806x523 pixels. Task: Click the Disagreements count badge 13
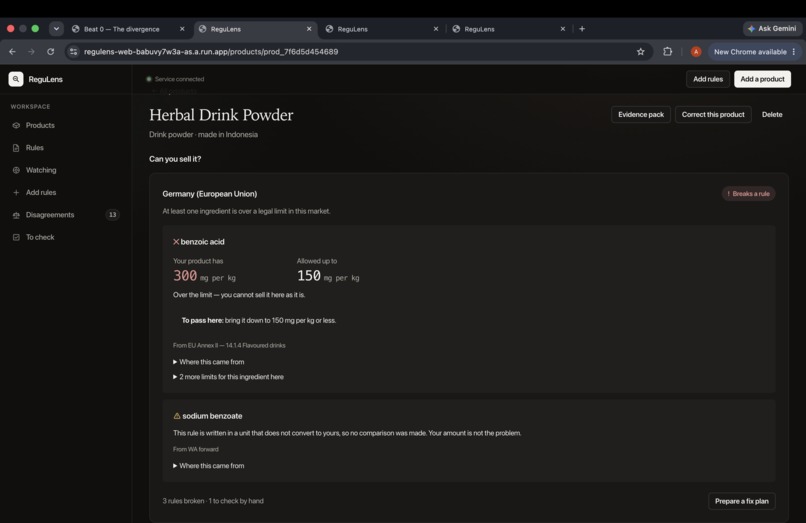click(x=112, y=214)
